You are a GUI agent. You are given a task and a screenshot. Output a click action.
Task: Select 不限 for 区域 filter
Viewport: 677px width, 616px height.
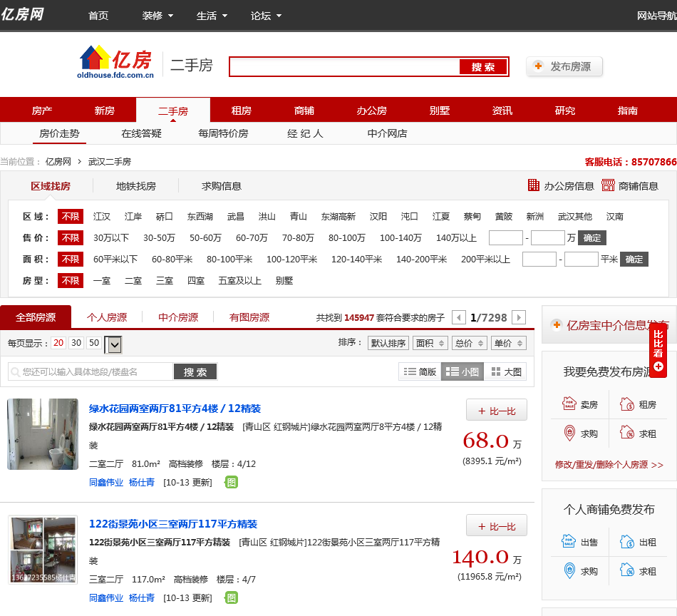pos(71,217)
